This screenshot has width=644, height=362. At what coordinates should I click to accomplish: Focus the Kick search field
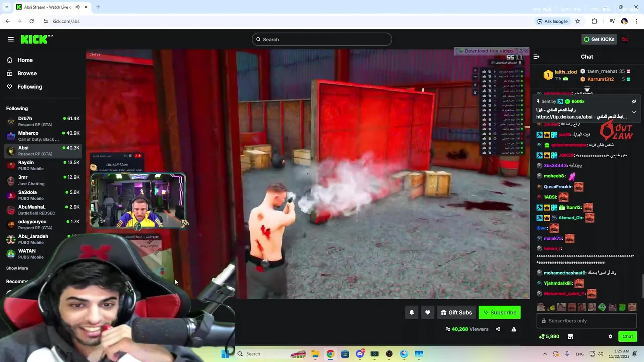[322, 39]
